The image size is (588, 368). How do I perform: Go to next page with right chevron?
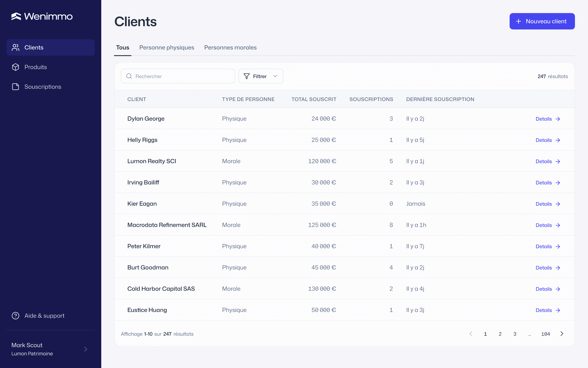click(x=562, y=334)
